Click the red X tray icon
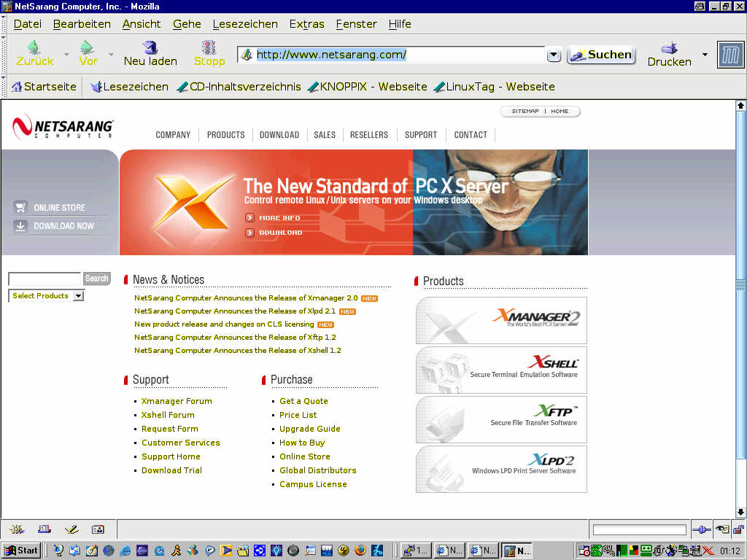The height and width of the screenshot is (560, 747). [x=708, y=551]
